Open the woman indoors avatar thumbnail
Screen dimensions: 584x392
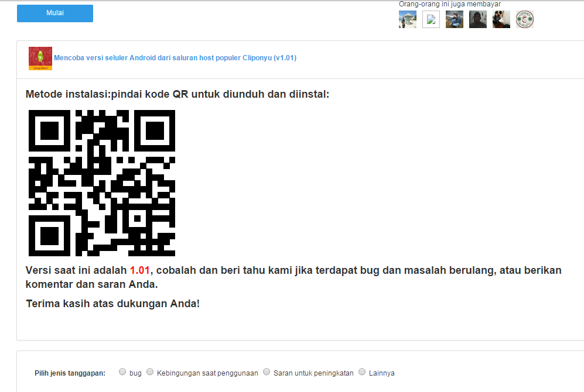coord(501,19)
